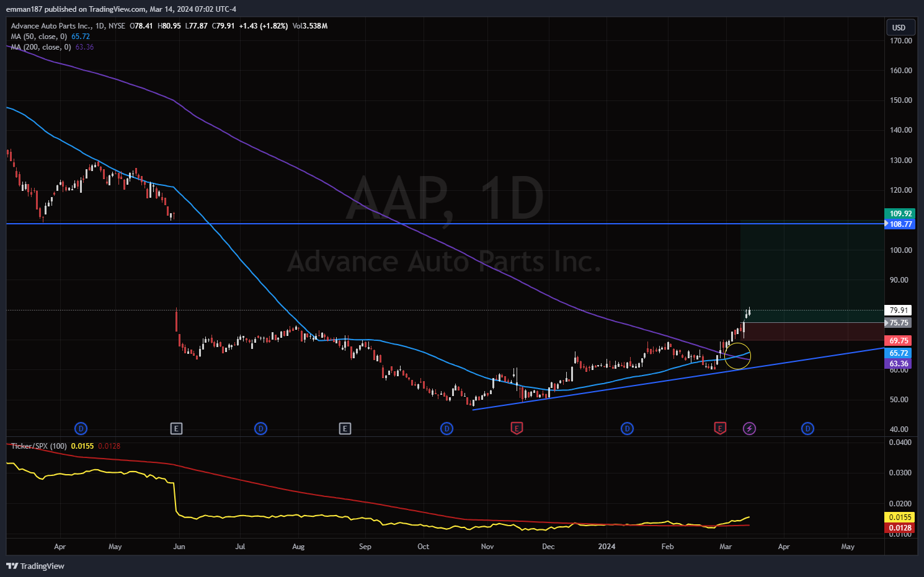Viewport: 924px width, 577px height.
Task: Click the Jun label on the time axis
Action: (x=179, y=547)
